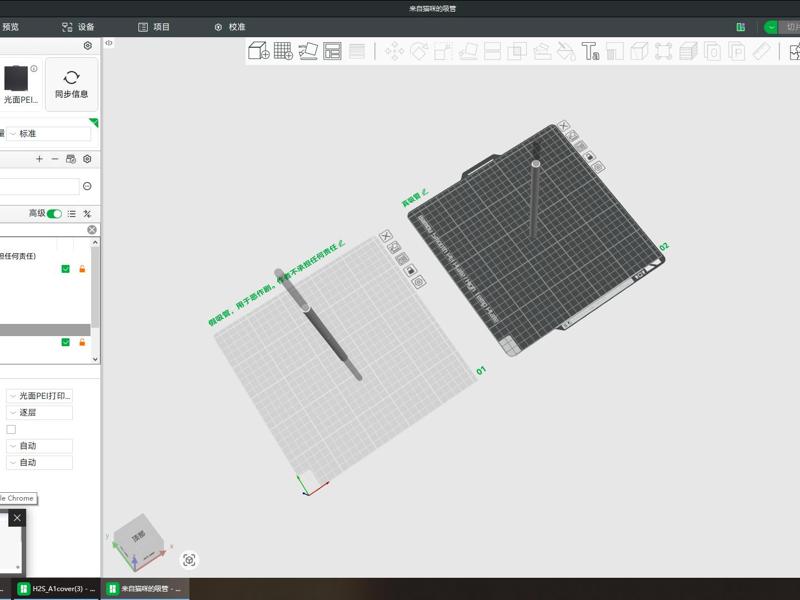Viewport: 800px width, 600px height.
Task: Select the Move tool in toolbar
Action: tap(394, 51)
